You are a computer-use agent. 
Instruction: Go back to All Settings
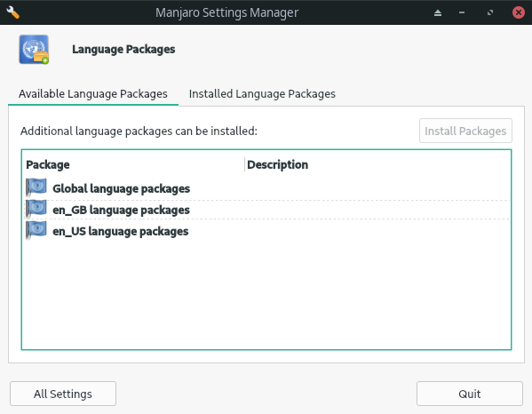coord(63,394)
